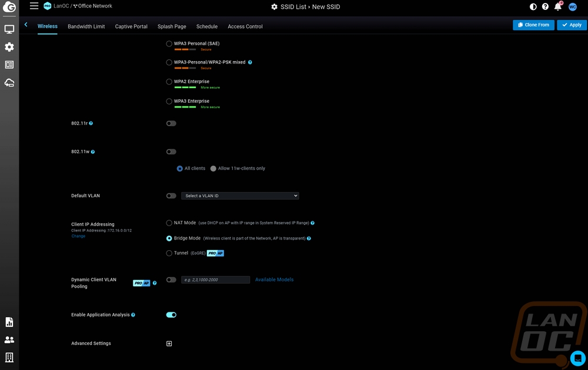Open the Select a VLAN ID dropdown
This screenshot has height=370, width=588.
pyautogui.click(x=240, y=196)
